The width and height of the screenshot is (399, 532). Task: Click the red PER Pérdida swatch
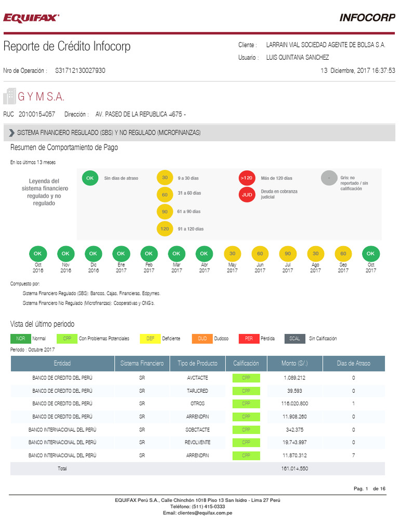tap(249, 339)
